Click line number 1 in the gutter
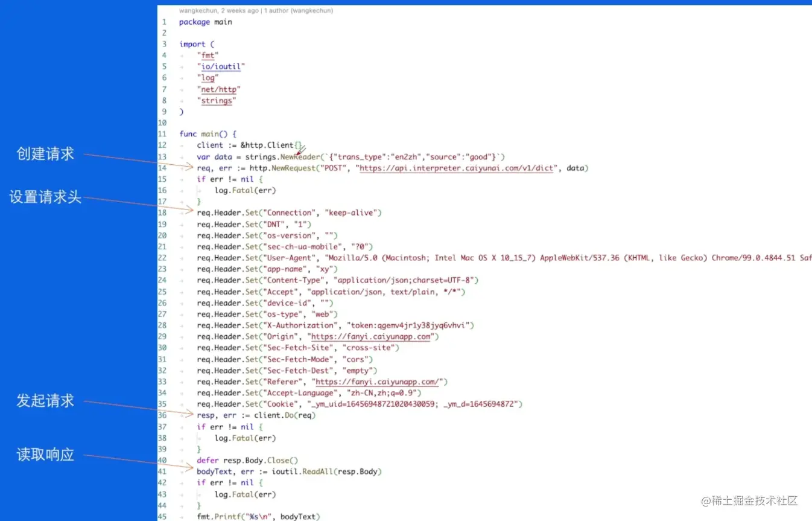This screenshot has width=812, height=521. pyautogui.click(x=164, y=22)
